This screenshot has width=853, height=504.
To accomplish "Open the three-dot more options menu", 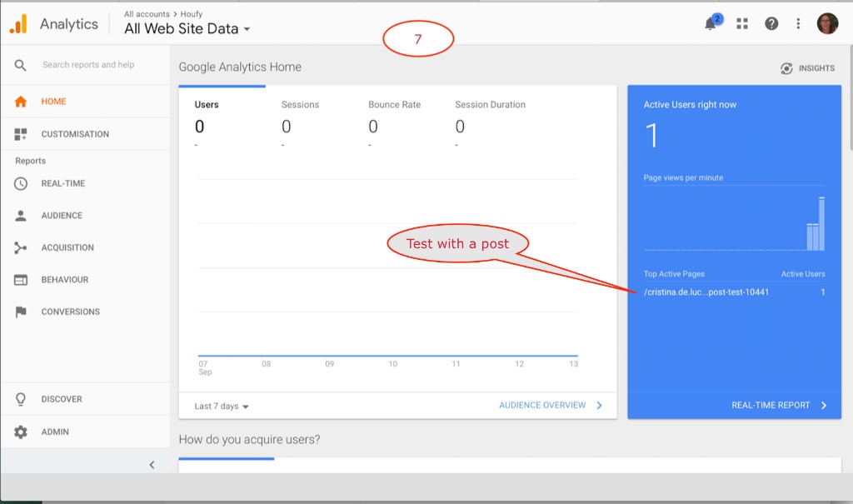I will coord(798,23).
